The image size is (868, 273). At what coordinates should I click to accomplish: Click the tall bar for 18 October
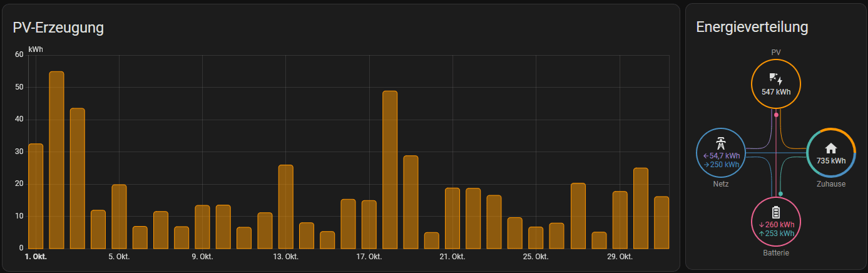(x=390, y=170)
